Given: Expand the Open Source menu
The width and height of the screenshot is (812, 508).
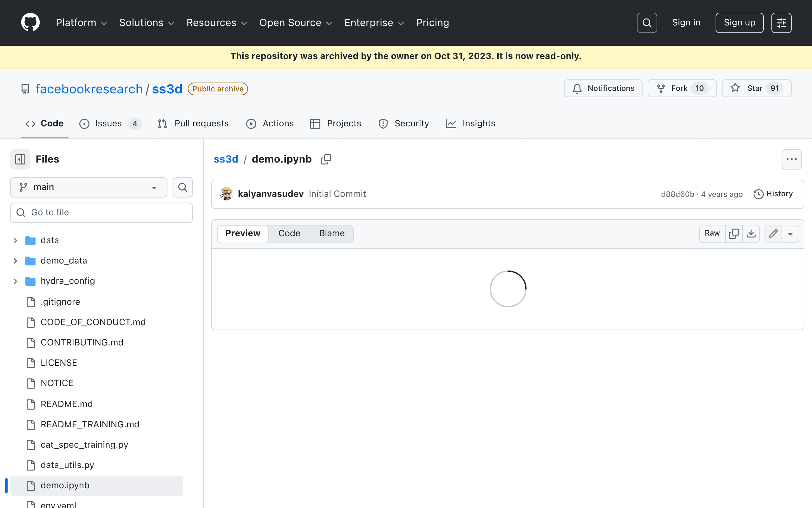Looking at the screenshot, I should (x=296, y=23).
